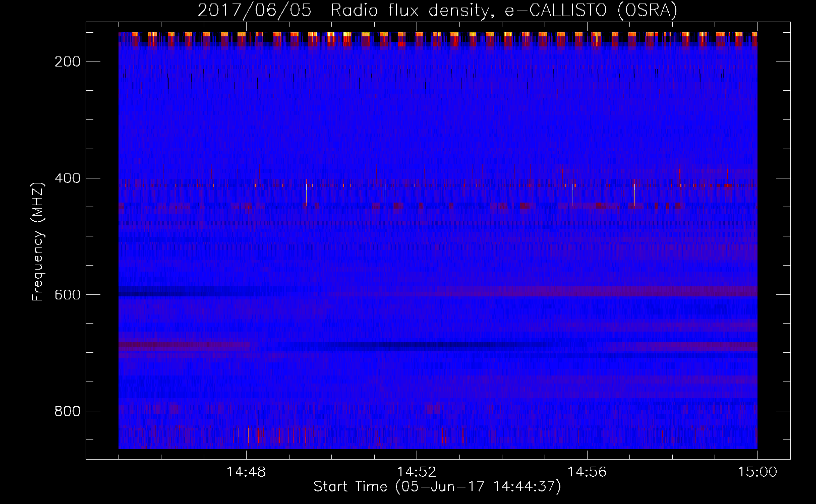Click the 14:48 time tick label

pyautogui.click(x=246, y=472)
